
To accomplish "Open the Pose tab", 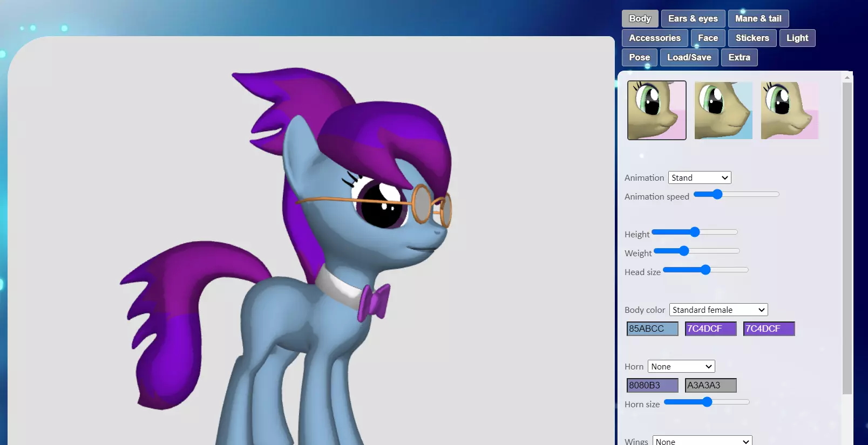I will point(639,57).
